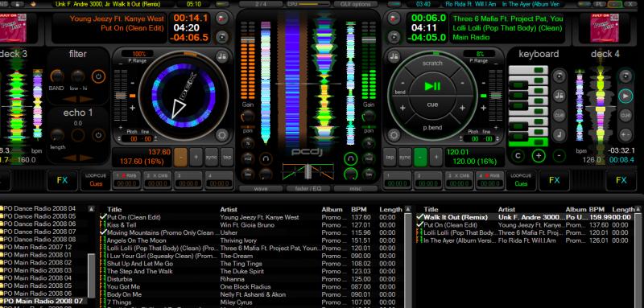Click the single note icon beside keyboard

pyautogui.click(x=559, y=135)
